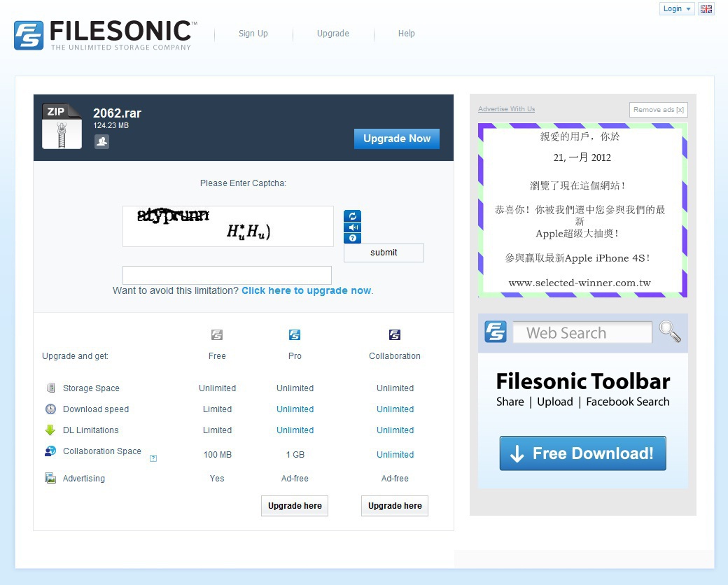Click the Download speed clock icon
This screenshot has height=585, width=728.
tap(50, 409)
